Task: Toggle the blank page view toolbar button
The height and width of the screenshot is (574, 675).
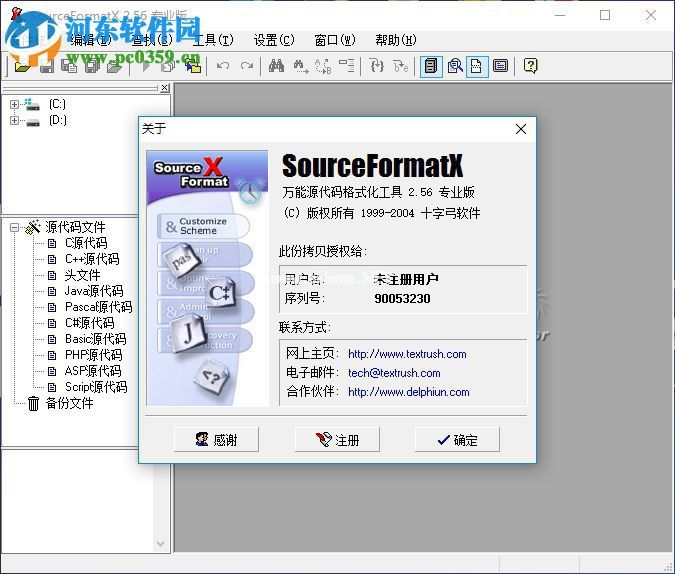Action: pyautogui.click(x=477, y=66)
